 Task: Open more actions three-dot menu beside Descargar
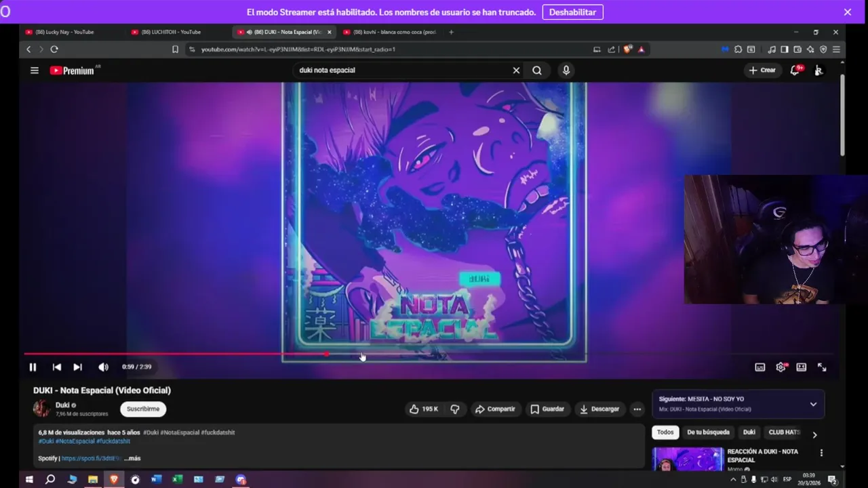click(x=637, y=409)
